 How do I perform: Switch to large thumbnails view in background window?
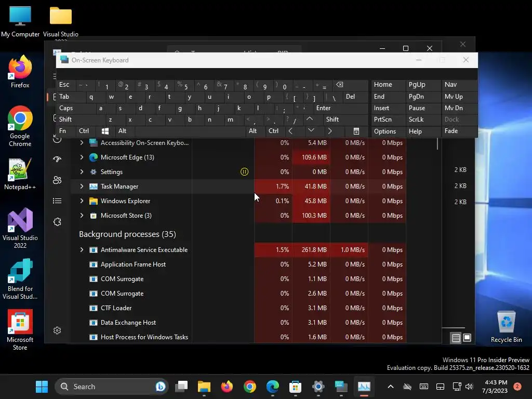467,338
